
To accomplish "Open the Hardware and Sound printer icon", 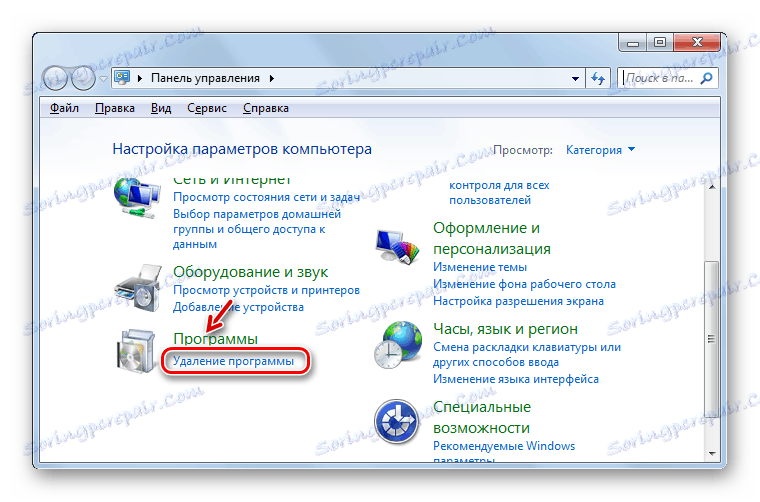I will (138, 288).
